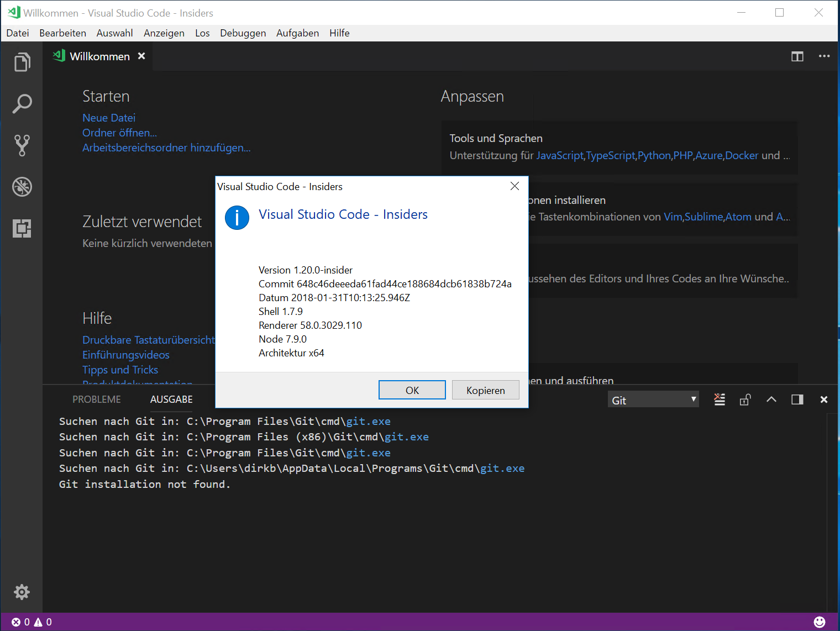This screenshot has height=631, width=840.
Task: Open the Source Control view
Action: coord(22,145)
